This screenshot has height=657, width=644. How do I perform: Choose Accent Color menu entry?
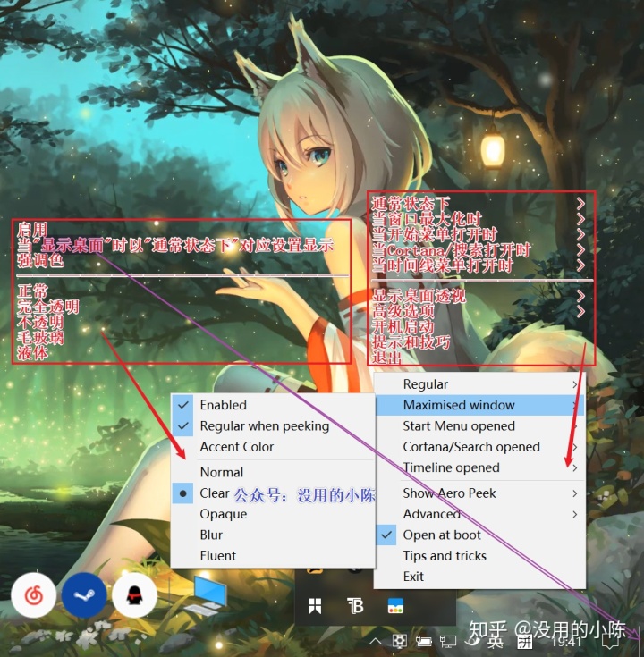click(x=273, y=447)
